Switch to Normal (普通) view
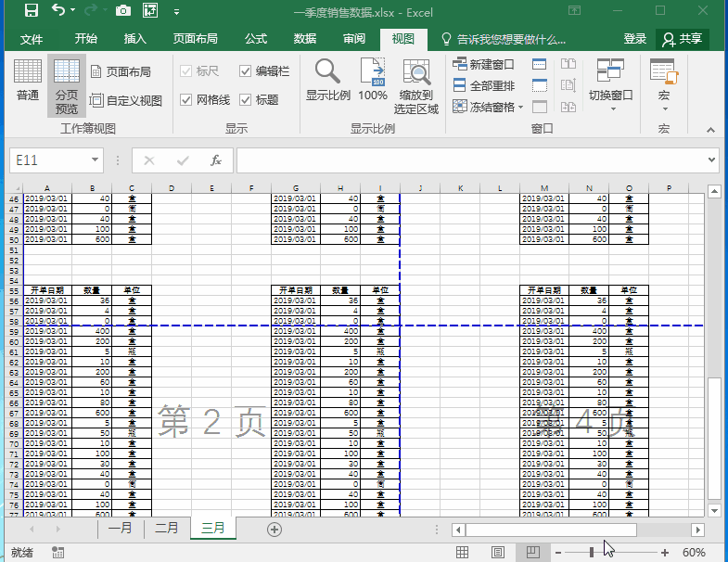Viewport: 728px width, 562px height. (x=28, y=82)
